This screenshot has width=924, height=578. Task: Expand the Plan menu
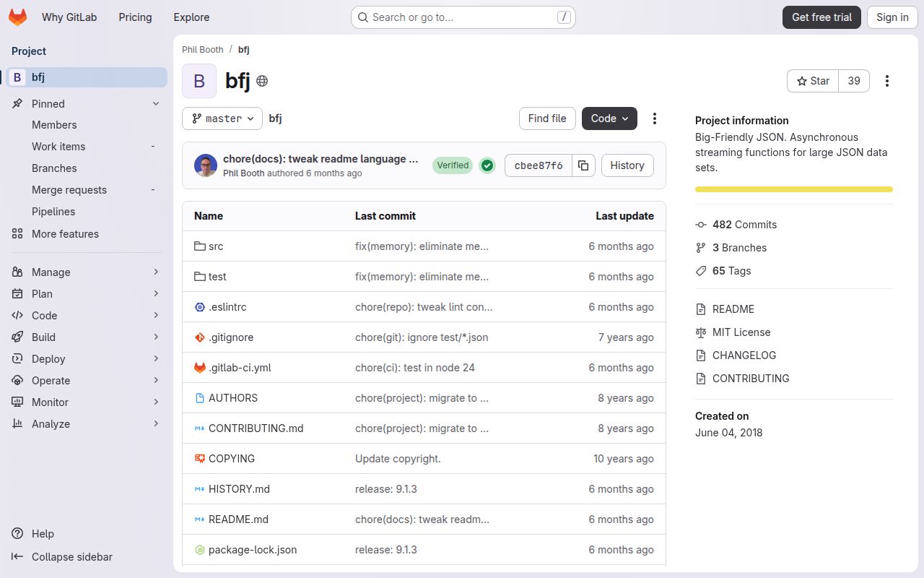click(87, 294)
